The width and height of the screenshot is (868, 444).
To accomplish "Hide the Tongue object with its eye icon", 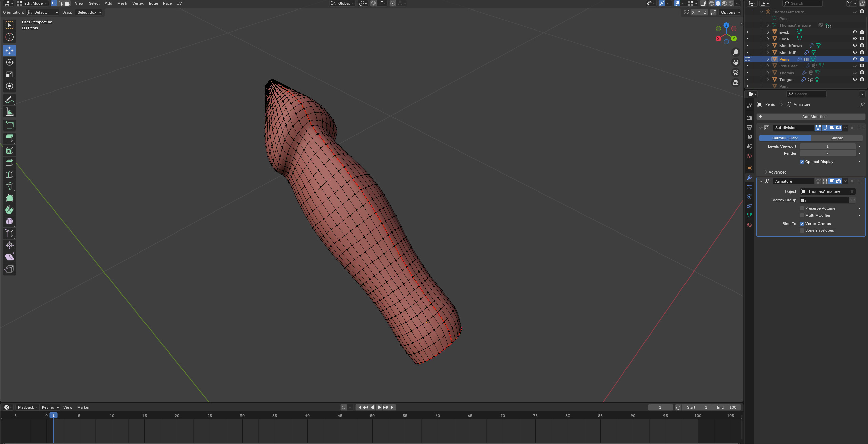I will [x=855, y=79].
